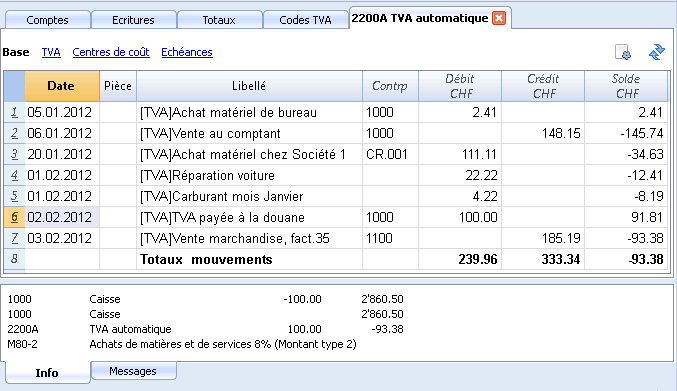The height and width of the screenshot is (391, 677).
Task: Select '[TVA]Vente marchandise, fact.35' cell
Action: (x=249, y=238)
